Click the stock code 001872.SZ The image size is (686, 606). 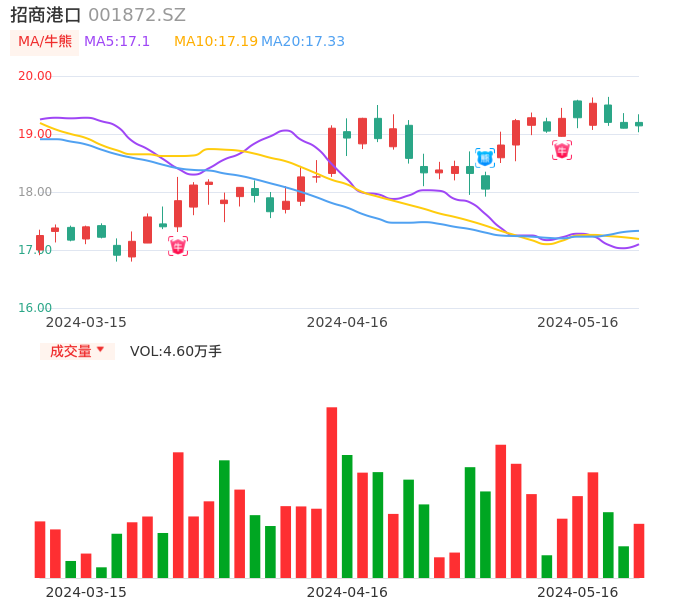[x=137, y=14]
